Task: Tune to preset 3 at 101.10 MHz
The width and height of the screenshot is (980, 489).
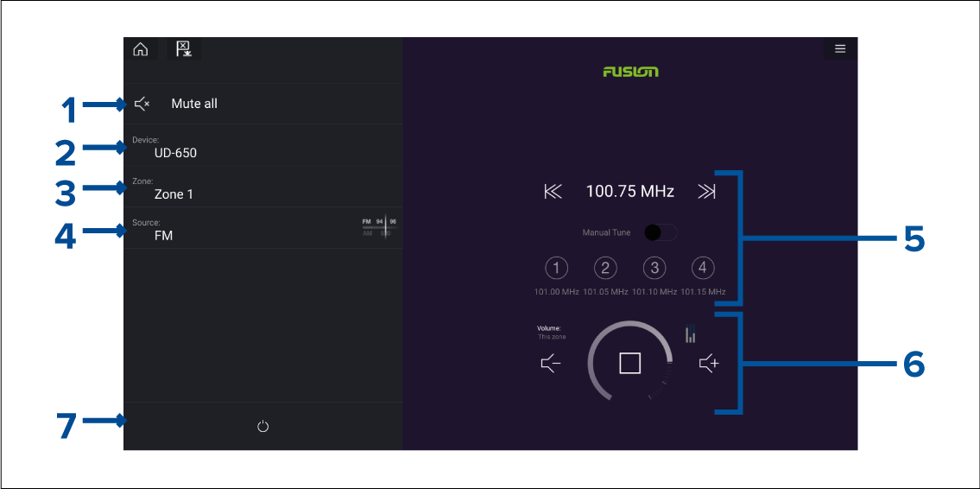Action: click(654, 268)
